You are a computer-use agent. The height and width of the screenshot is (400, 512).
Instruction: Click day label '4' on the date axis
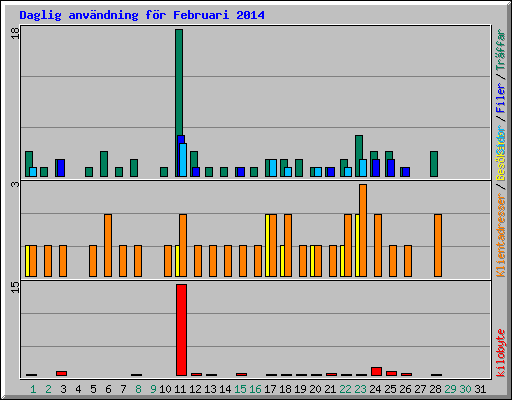pyautogui.click(x=78, y=389)
